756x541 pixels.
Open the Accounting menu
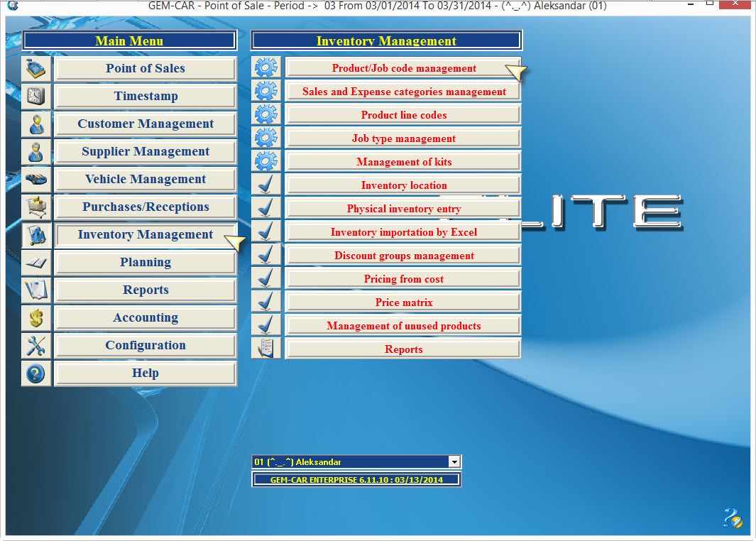(145, 318)
